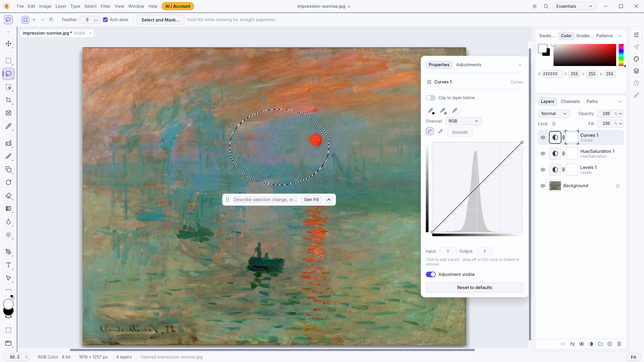Toggle the Lock icon in Layers panel
644x362 pixels.
point(554,124)
